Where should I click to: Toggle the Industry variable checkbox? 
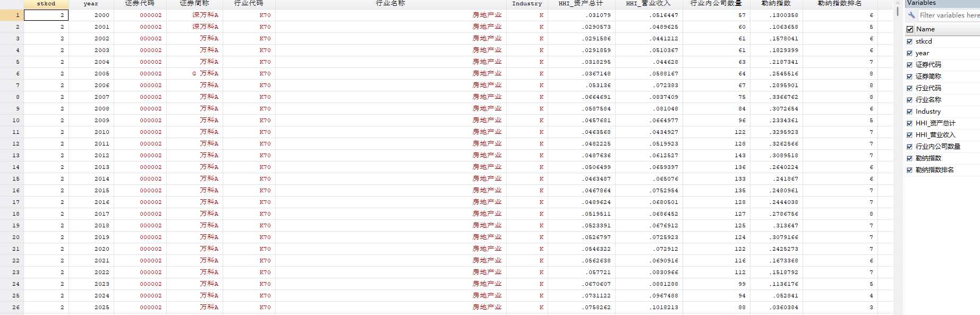(909, 112)
